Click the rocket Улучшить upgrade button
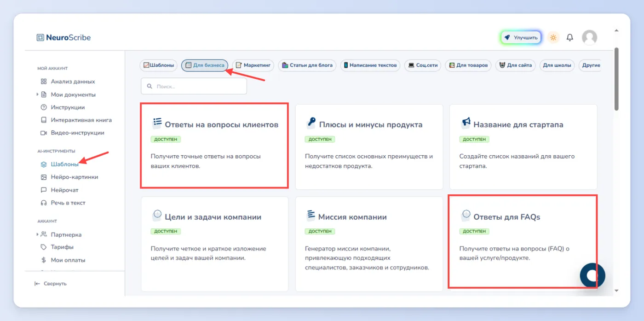Screen dimensions: 644x321 521,38
